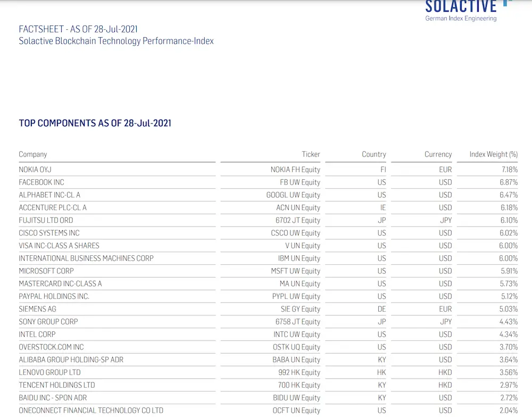Click the 'ACN UN Equity' ticker
Viewport: 532px width, 417px height.
[x=298, y=207]
